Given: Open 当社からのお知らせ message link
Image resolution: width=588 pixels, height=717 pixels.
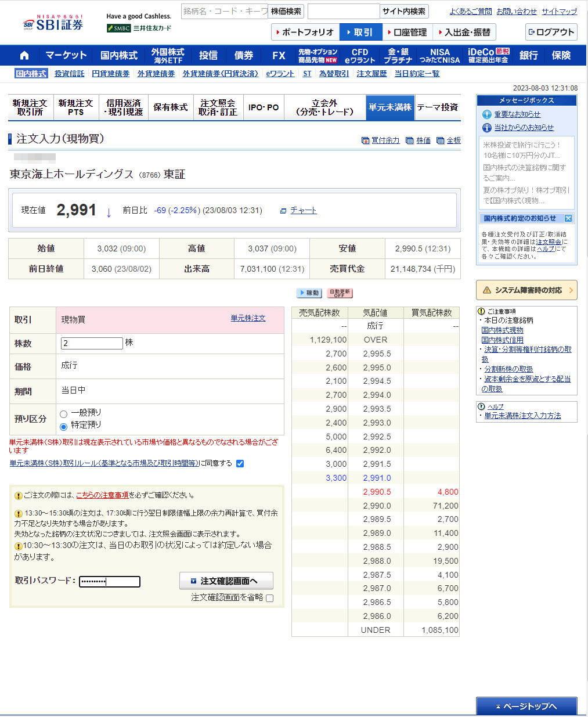Looking at the screenshot, I should point(524,127).
